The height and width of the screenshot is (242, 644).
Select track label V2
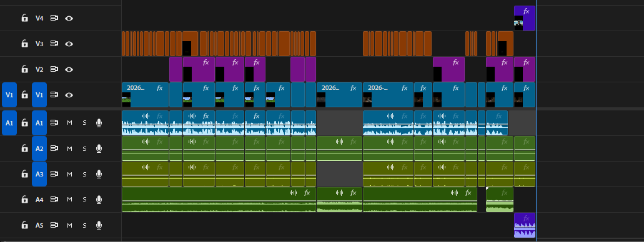click(39, 69)
